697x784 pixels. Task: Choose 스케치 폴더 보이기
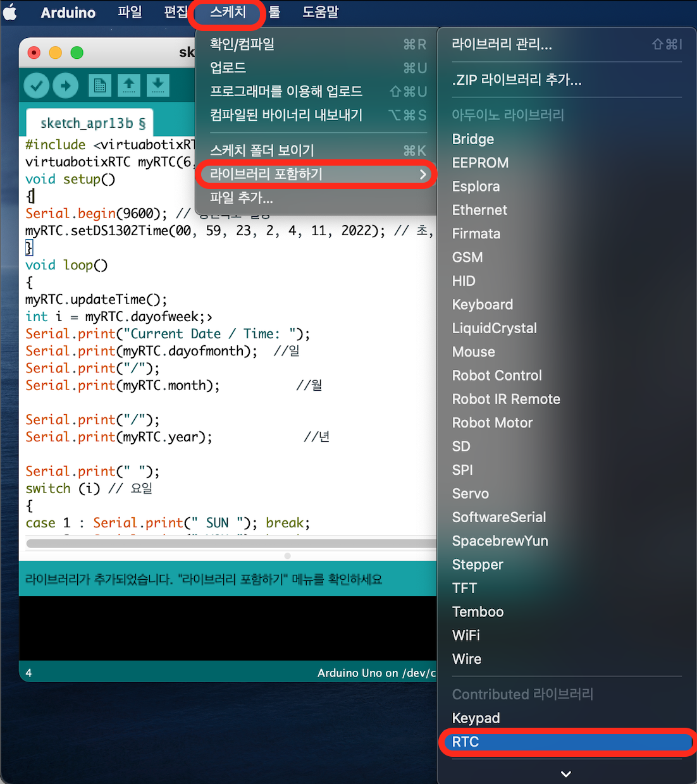pyautogui.click(x=317, y=150)
